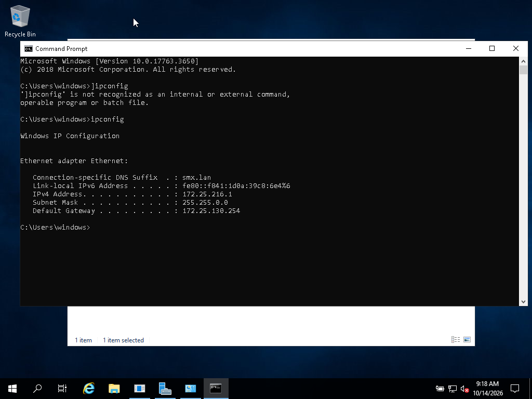The height and width of the screenshot is (399, 532).
Task: Click the Command Prompt scrollbar thumb
Action: pos(523,70)
